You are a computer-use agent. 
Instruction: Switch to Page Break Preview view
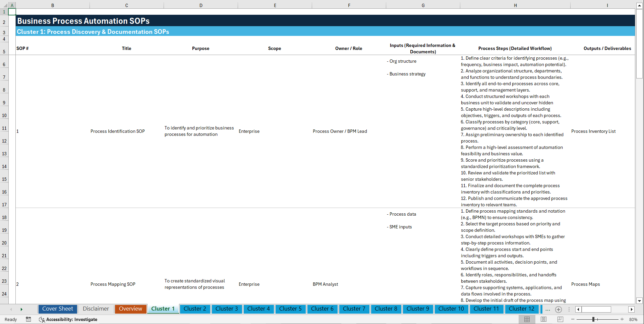click(x=560, y=319)
